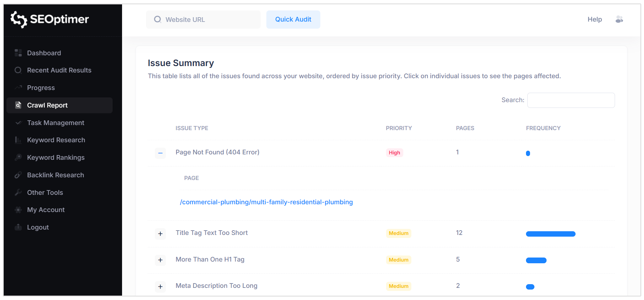Collapse the Page Not Found issue row
Viewport: 644px width, 300px height.
(x=160, y=153)
